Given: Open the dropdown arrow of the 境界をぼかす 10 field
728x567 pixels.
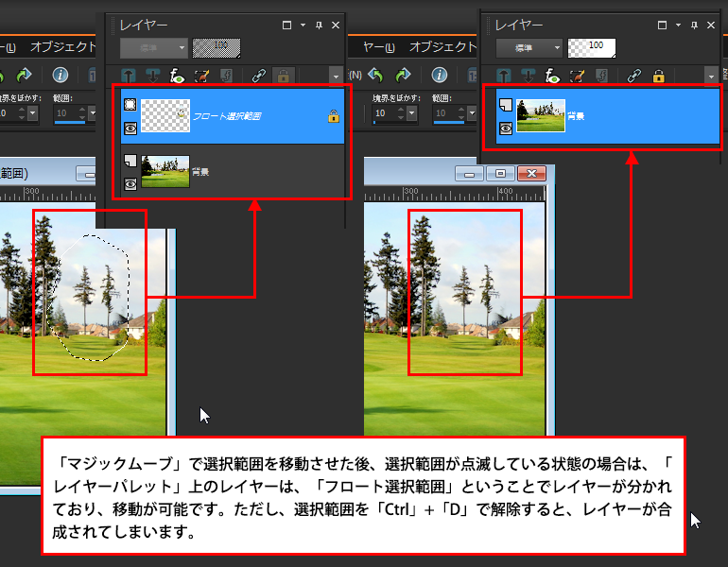Looking at the screenshot, I should [411, 112].
